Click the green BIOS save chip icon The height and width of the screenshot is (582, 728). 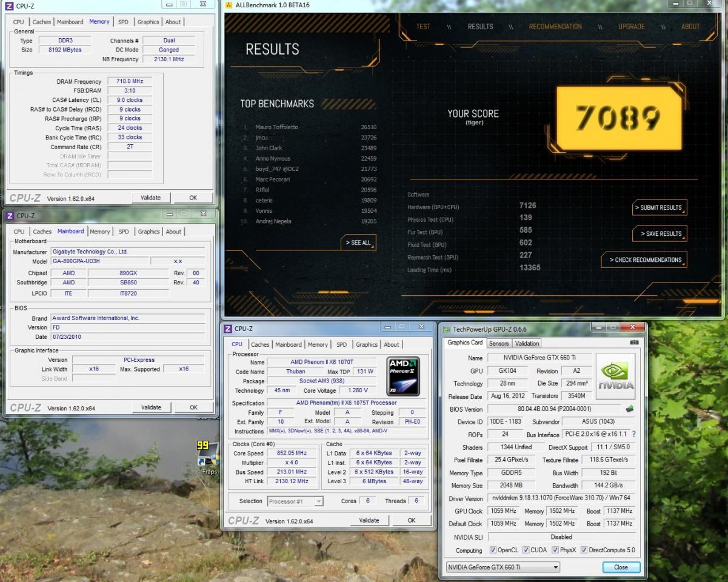click(630, 409)
